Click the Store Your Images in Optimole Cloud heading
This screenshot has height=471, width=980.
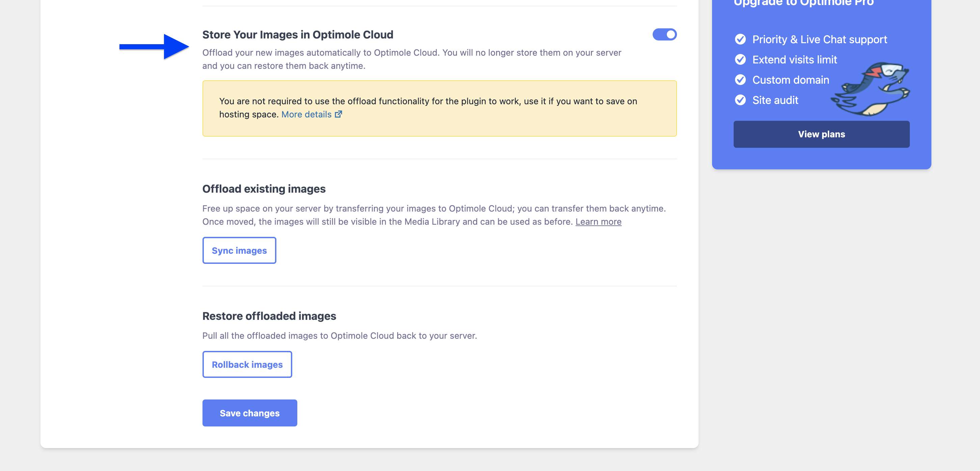pyautogui.click(x=298, y=35)
